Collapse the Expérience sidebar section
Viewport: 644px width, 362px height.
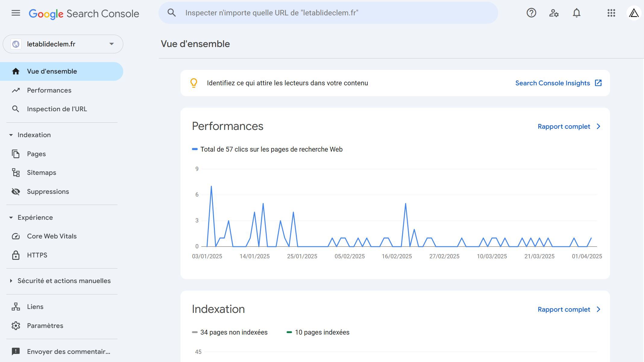[11, 218]
